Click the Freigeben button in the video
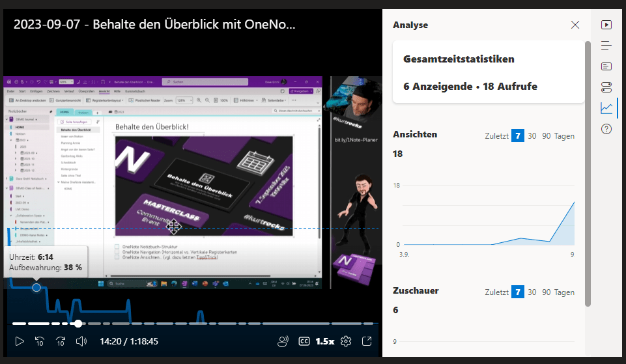The width and height of the screenshot is (626, 364). click(301, 91)
